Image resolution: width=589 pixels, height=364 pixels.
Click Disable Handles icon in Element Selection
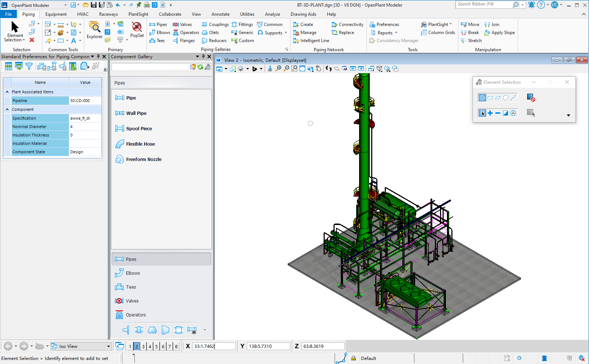click(531, 98)
